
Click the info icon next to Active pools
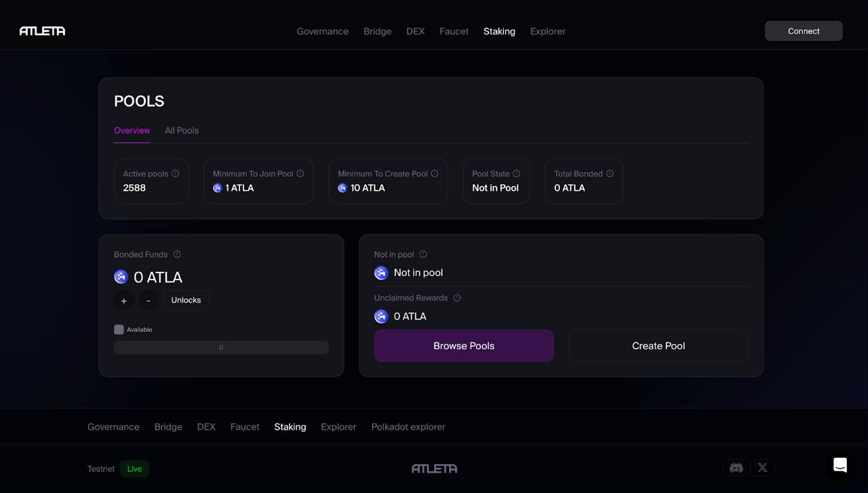[176, 173]
